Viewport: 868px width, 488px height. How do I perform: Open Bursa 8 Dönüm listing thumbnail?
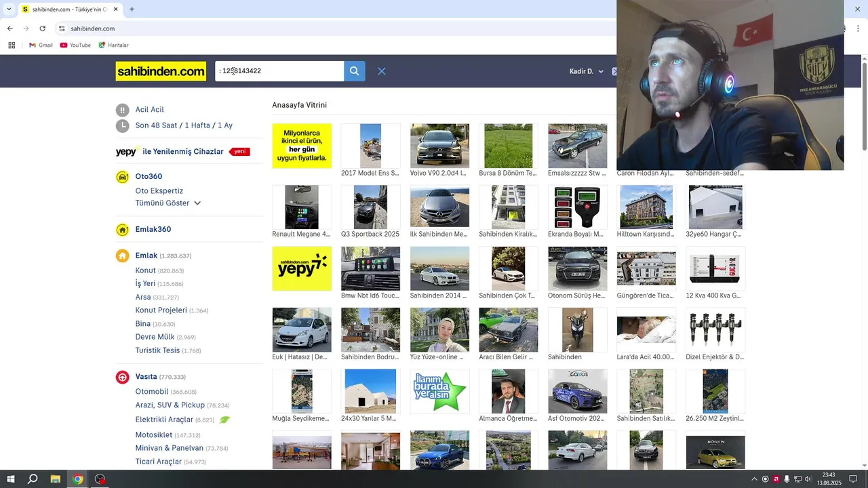click(x=508, y=146)
